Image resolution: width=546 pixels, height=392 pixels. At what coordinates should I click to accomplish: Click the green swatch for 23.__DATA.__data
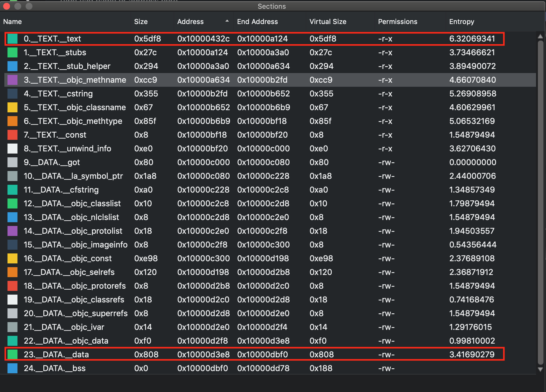[12, 355]
